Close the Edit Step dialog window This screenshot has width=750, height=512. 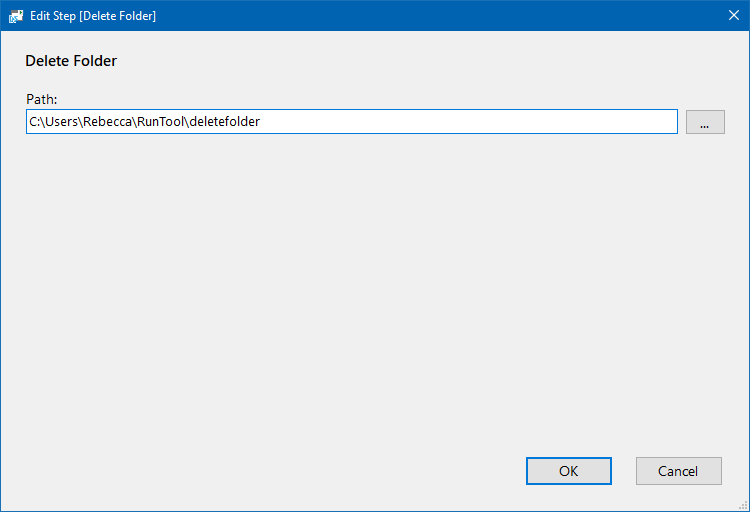coord(733,15)
